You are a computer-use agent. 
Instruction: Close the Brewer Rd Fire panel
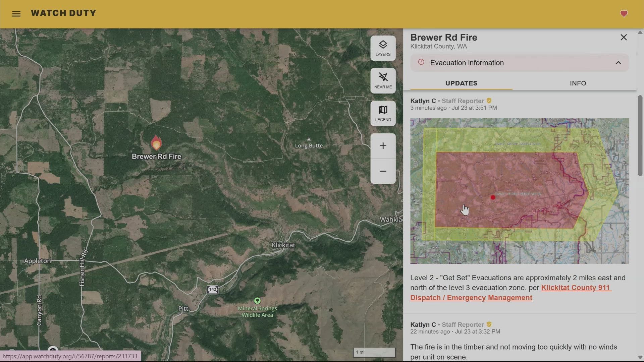pos(624,37)
